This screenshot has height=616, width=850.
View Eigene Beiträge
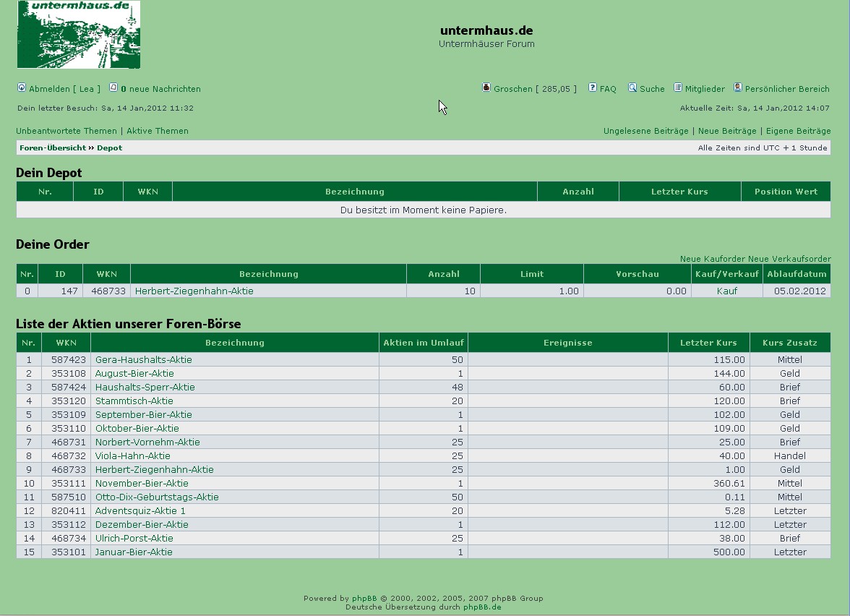(798, 131)
